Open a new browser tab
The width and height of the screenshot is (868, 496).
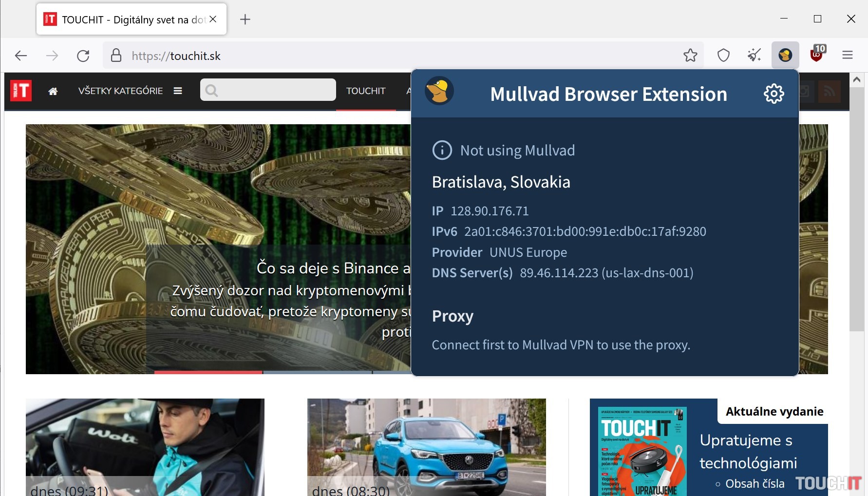tap(245, 19)
